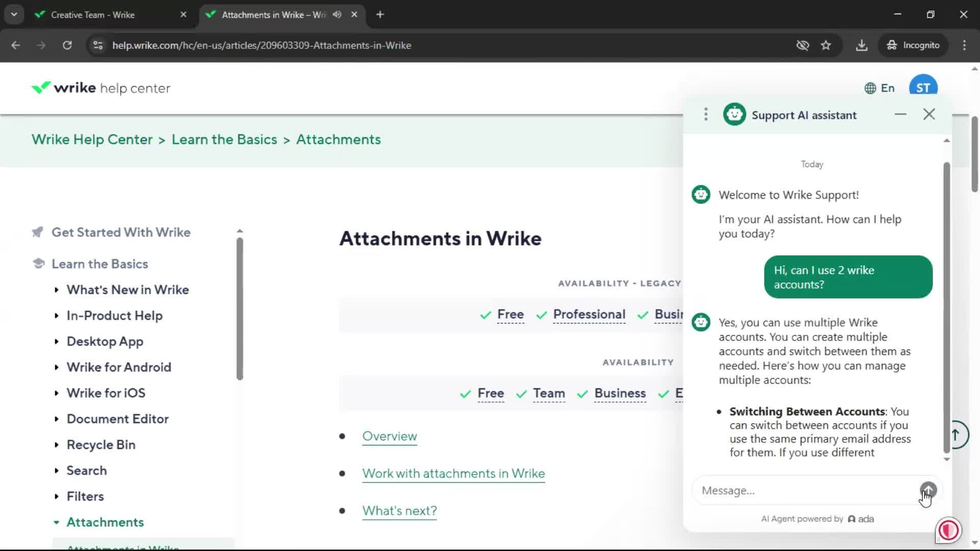Viewport: 980px width, 551px height.
Task: Close the Creative Team - Wrike tab
Action: 183,15
